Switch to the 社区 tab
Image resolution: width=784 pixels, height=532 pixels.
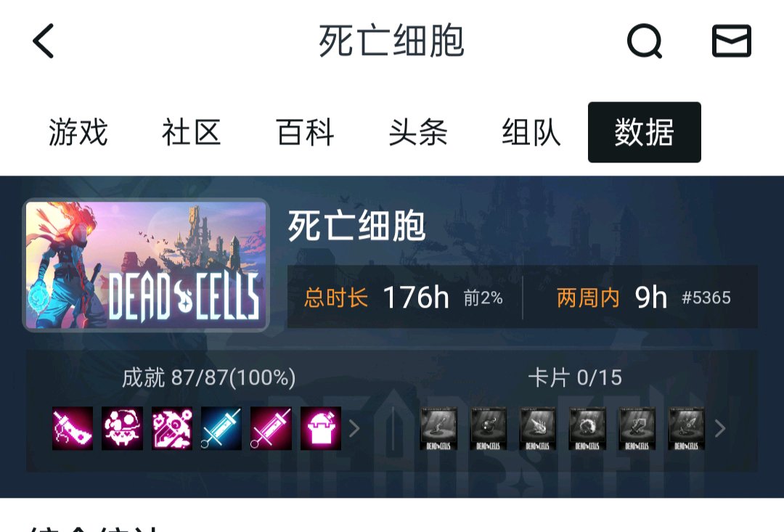[191, 133]
